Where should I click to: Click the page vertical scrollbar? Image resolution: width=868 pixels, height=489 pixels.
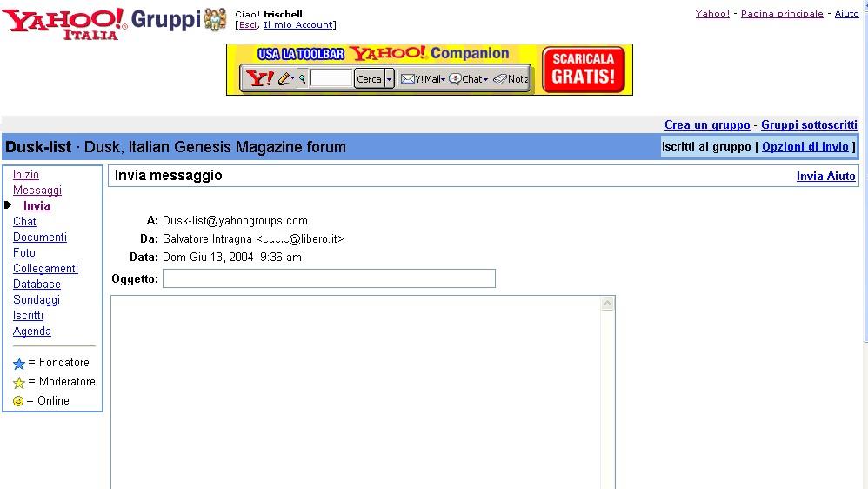tap(865, 244)
